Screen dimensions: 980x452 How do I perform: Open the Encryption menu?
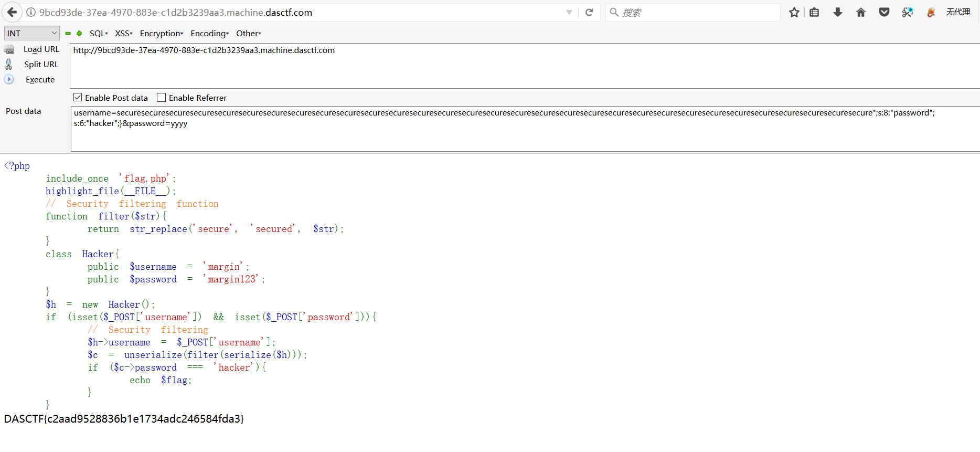click(162, 33)
